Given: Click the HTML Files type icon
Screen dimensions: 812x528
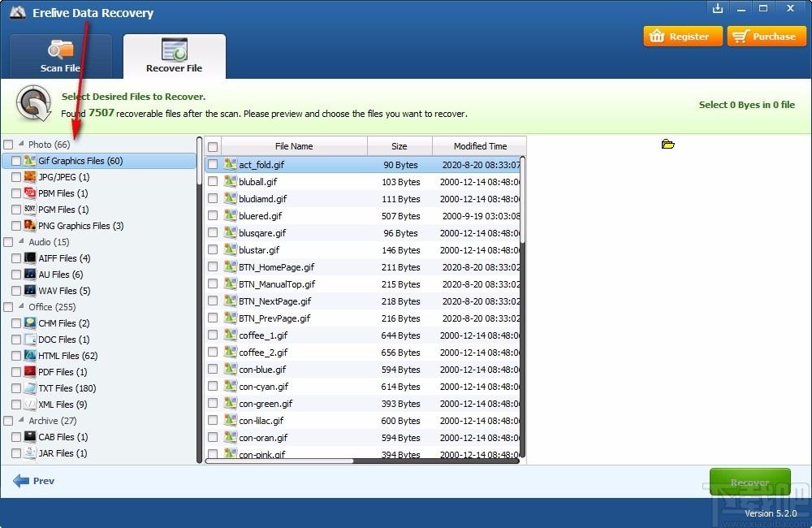Looking at the screenshot, I should [x=30, y=356].
